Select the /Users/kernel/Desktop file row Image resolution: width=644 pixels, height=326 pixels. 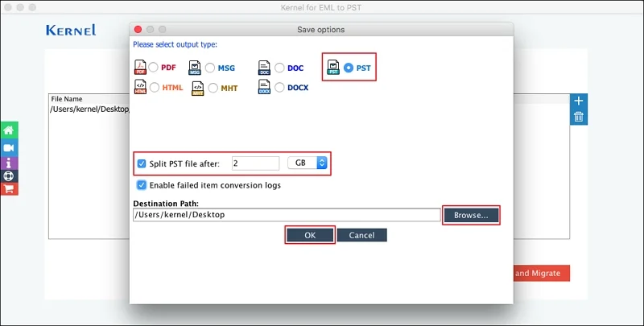click(x=89, y=109)
